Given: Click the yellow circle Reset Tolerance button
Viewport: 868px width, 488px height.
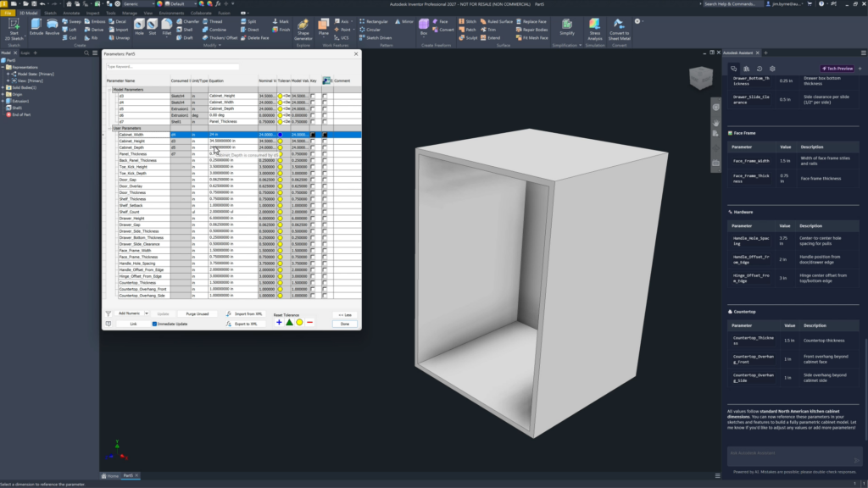Looking at the screenshot, I should click(x=299, y=323).
